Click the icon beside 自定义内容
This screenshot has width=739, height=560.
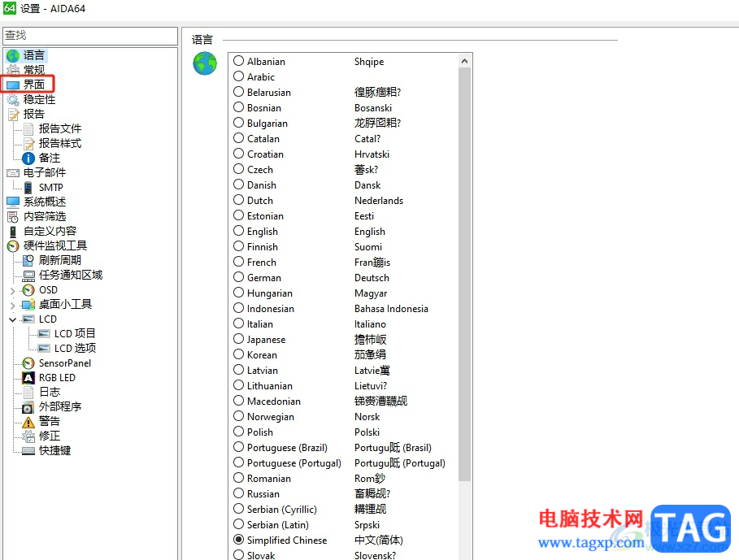point(13,232)
